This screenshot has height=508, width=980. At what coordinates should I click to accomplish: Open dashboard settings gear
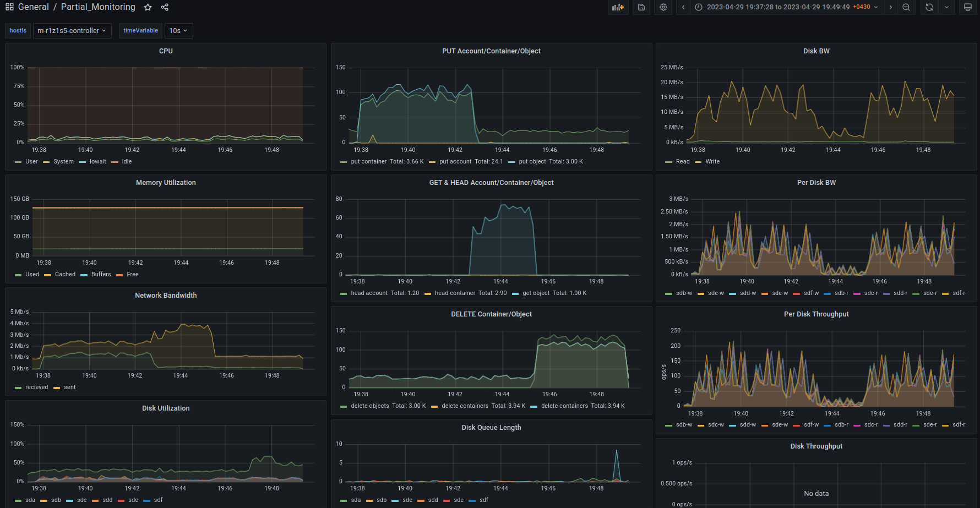coord(663,7)
